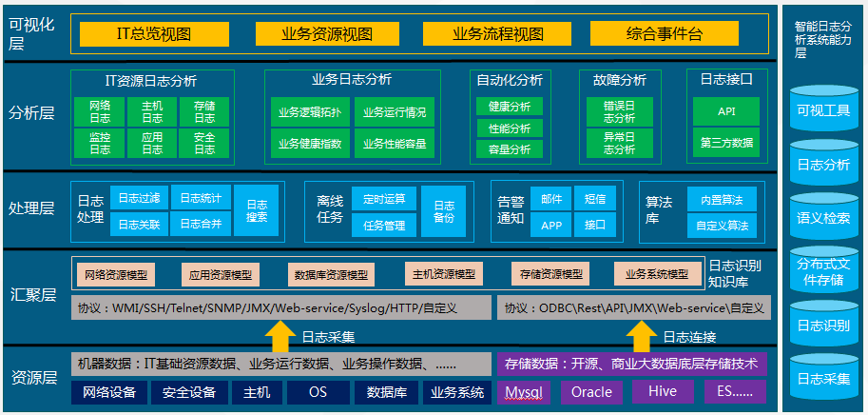Select the 分布式文件存储 cylinder
The image size is (868, 415).
tap(823, 270)
